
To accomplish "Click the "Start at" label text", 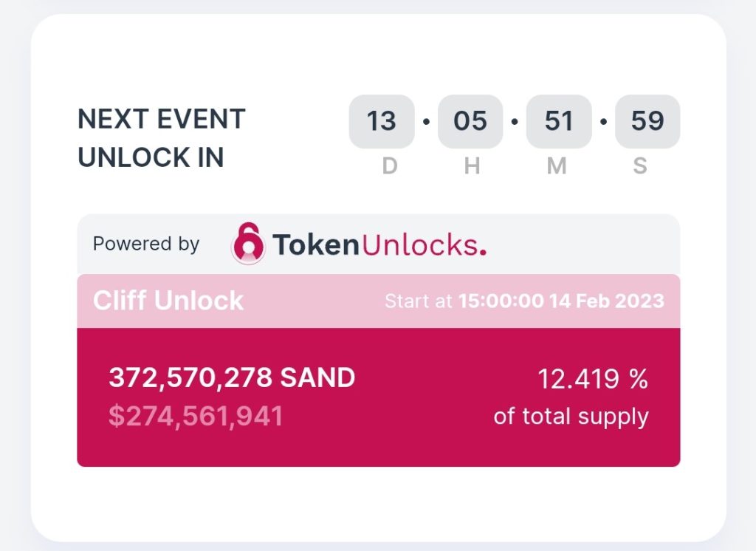I will tap(419, 301).
